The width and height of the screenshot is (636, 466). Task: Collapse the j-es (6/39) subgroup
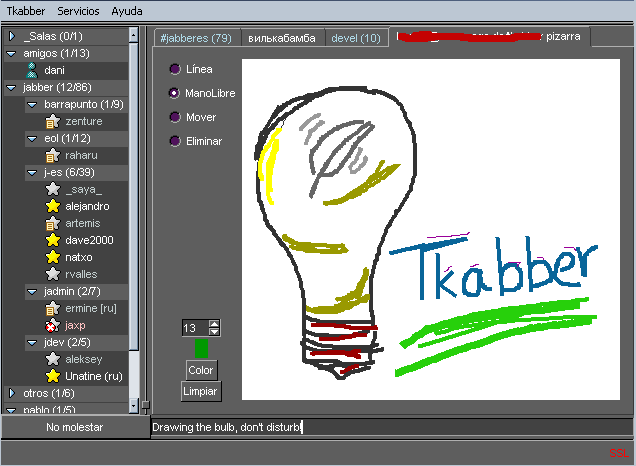32,173
